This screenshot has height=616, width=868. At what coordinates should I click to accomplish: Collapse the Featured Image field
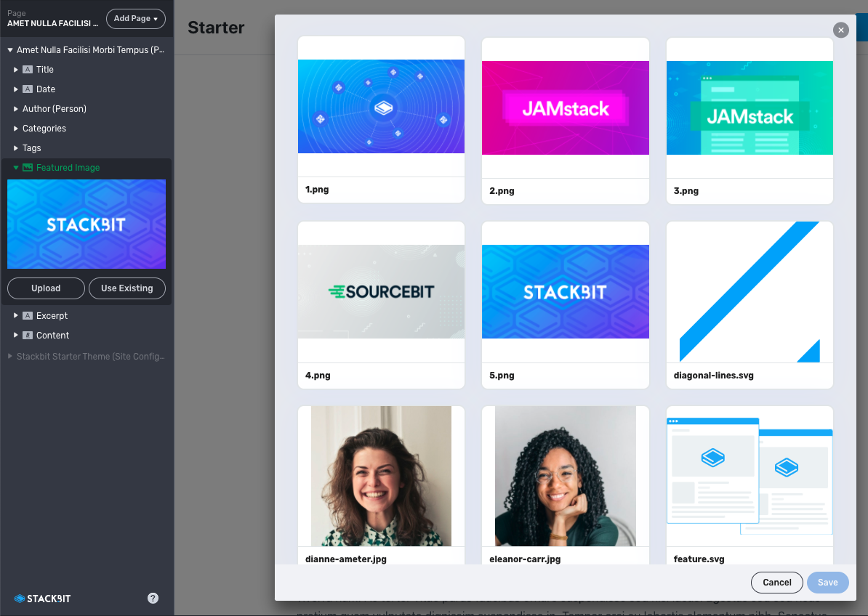[15, 168]
